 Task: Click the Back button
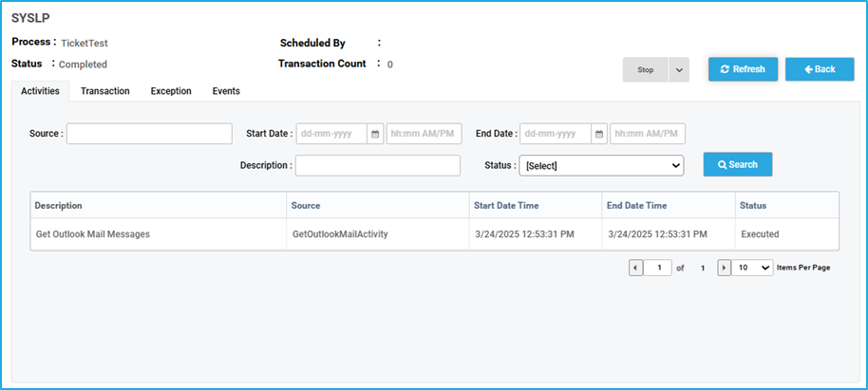820,69
